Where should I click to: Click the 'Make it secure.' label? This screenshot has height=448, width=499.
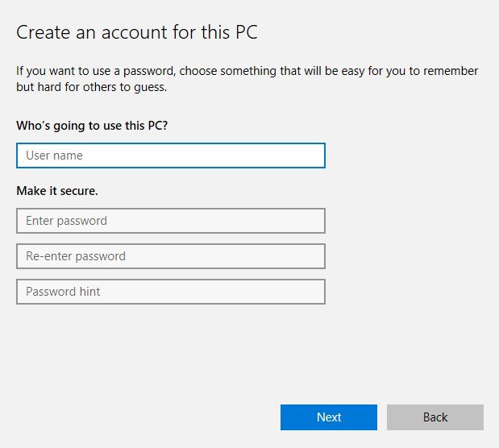click(57, 191)
